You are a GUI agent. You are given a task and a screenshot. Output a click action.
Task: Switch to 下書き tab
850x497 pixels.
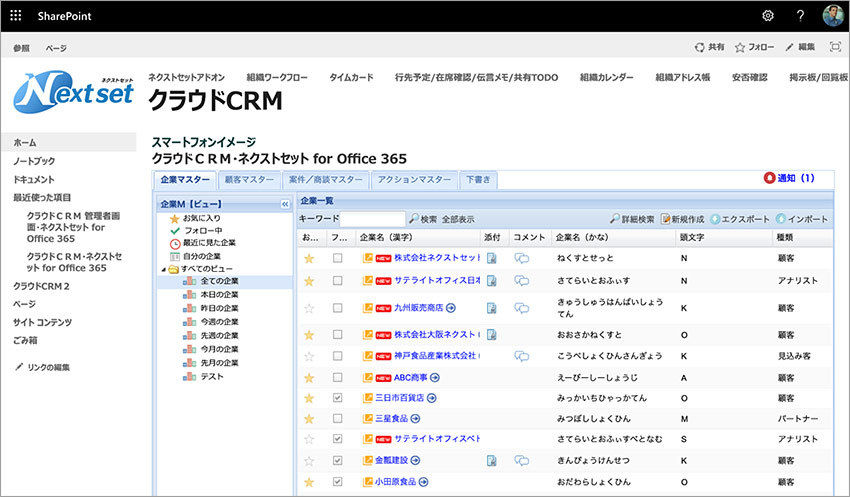478,179
